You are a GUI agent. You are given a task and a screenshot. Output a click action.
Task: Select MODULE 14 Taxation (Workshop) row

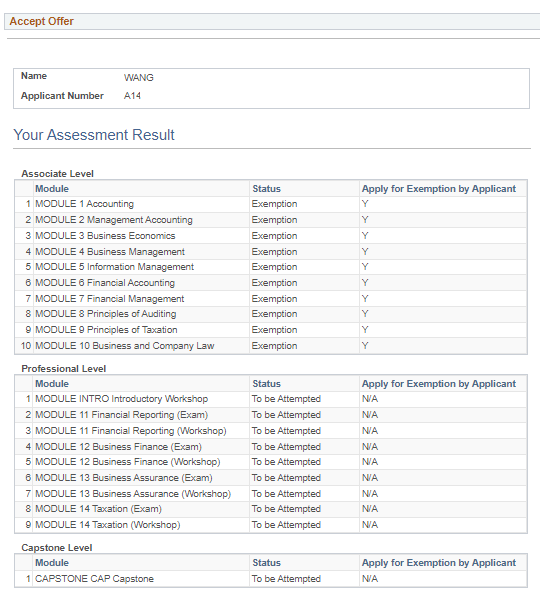point(270,525)
